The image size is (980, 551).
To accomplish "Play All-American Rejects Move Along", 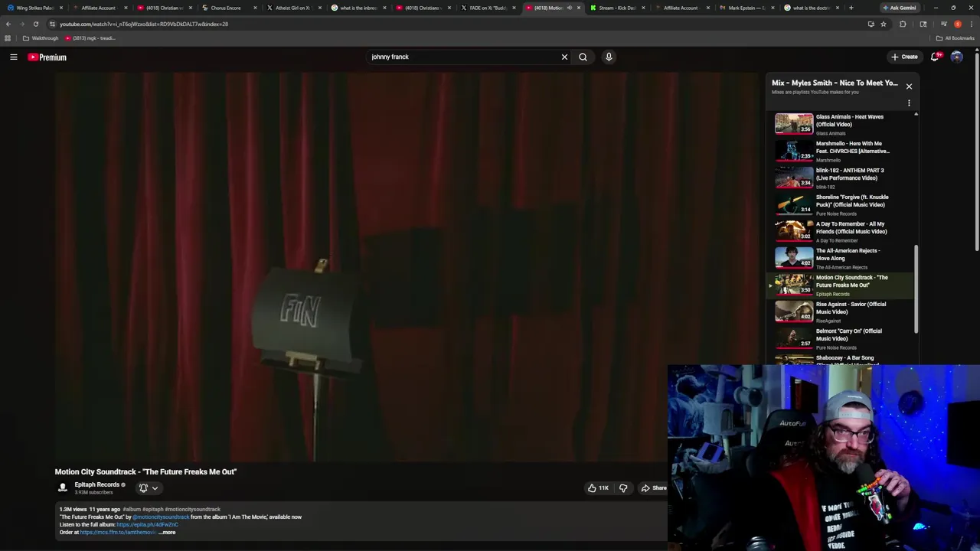I will [x=842, y=258].
